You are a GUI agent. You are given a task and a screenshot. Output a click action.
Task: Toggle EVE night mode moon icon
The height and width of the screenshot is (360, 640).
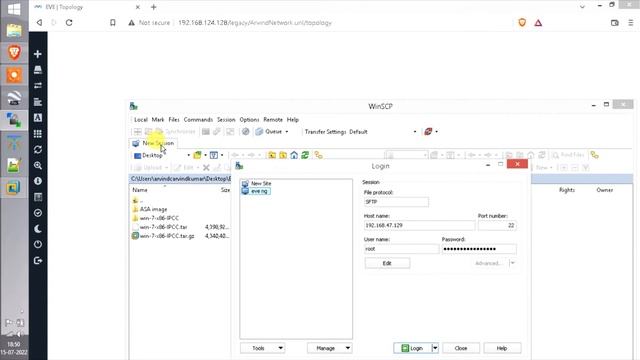pyautogui.click(x=38, y=229)
